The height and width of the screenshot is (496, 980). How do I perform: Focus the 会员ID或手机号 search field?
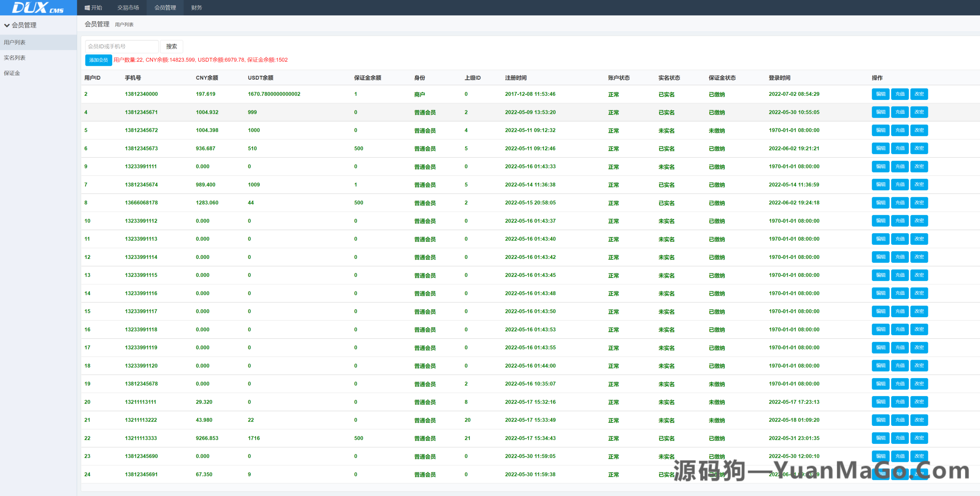coord(121,46)
